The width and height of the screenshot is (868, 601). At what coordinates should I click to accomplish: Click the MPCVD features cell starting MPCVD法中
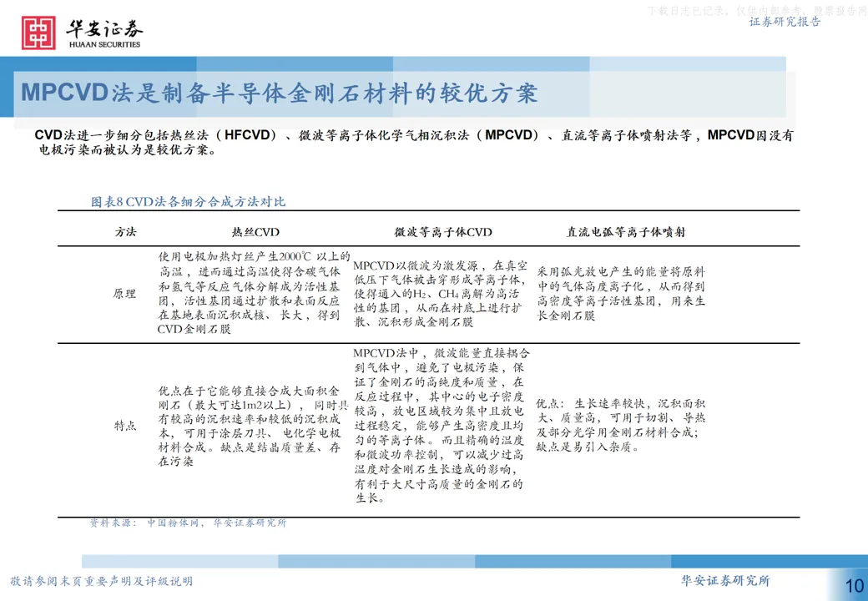(442, 425)
